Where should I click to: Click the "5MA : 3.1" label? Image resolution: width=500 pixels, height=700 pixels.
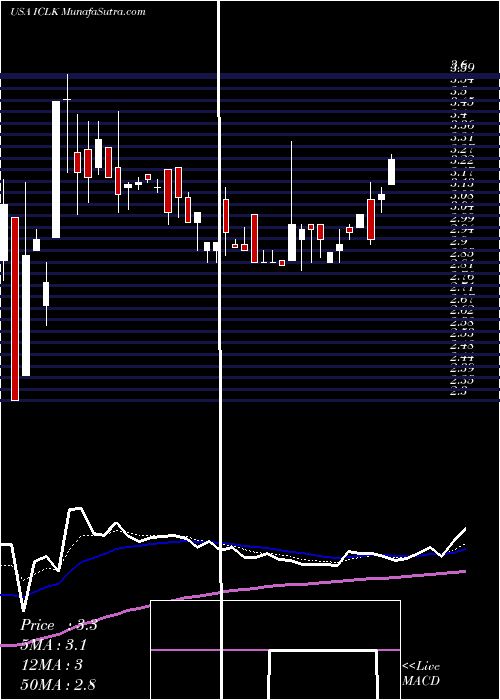[x=54, y=645]
